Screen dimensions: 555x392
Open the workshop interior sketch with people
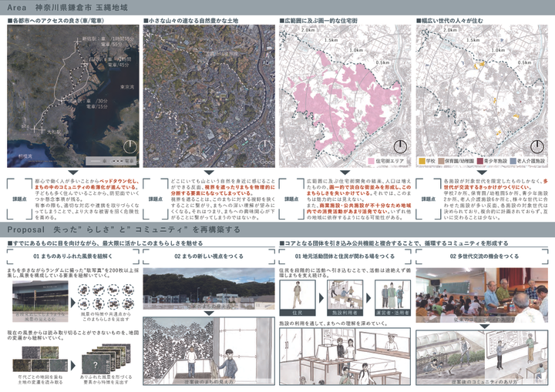coord(345,357)
